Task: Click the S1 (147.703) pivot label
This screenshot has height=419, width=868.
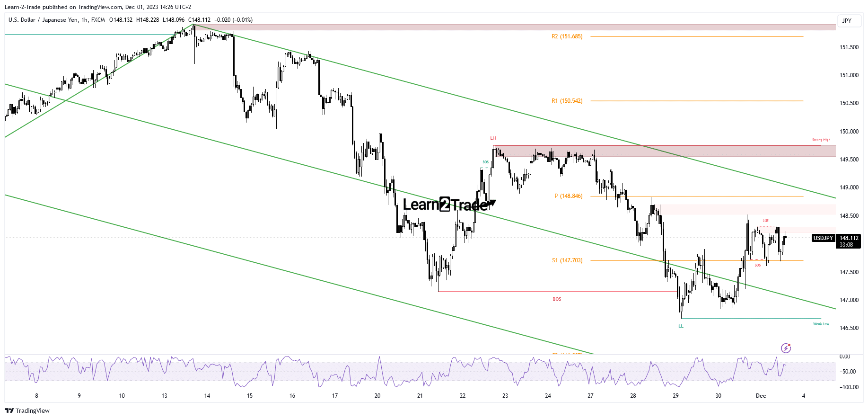Action: pos(567,260)
